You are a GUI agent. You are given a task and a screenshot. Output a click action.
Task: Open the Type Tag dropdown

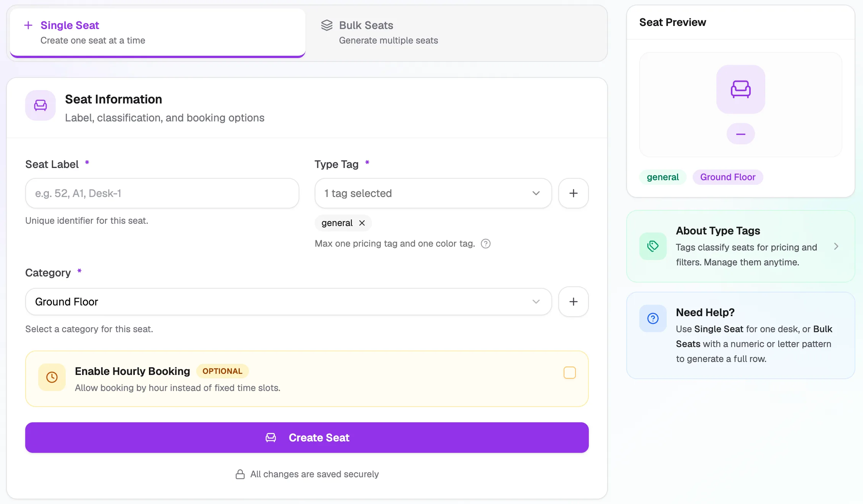click(433, 193)
